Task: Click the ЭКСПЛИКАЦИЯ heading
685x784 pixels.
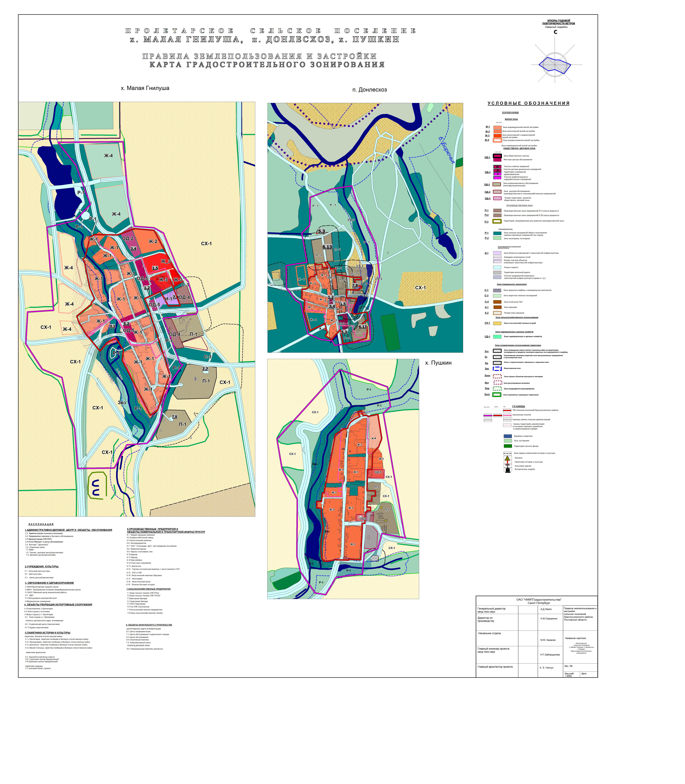Action: 41,524
